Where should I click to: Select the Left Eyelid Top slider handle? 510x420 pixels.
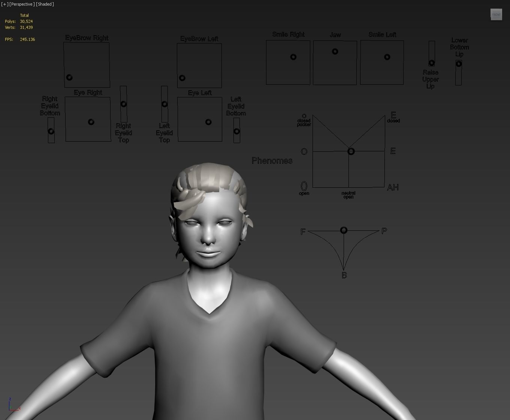[x=165, y=104]
